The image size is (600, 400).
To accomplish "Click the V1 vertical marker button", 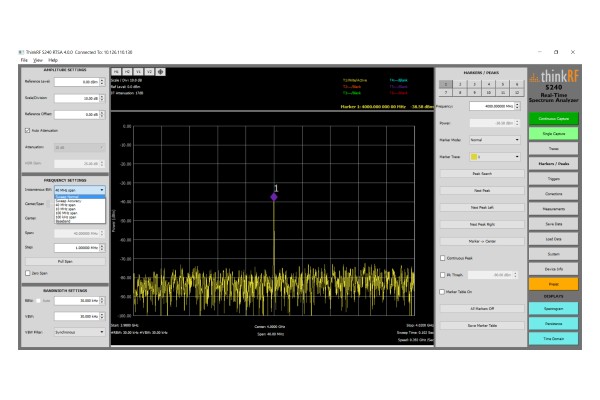I will (138, 72).
